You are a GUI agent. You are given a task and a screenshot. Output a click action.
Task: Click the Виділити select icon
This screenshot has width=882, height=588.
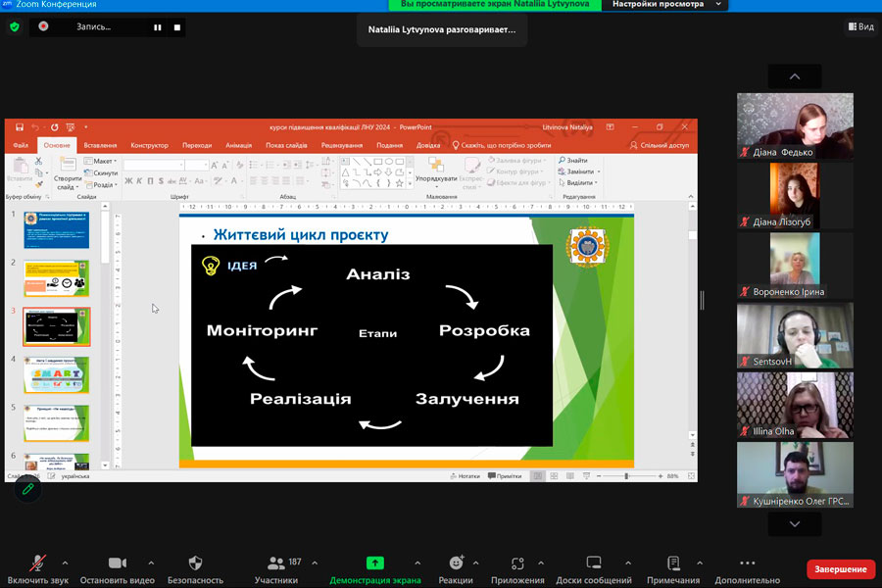[562, 183]
